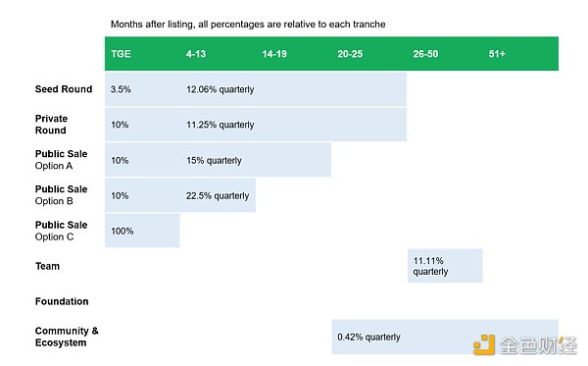Select the 22.5% quarterly bar
Screen dimensions: 588x366
[218, 195]
